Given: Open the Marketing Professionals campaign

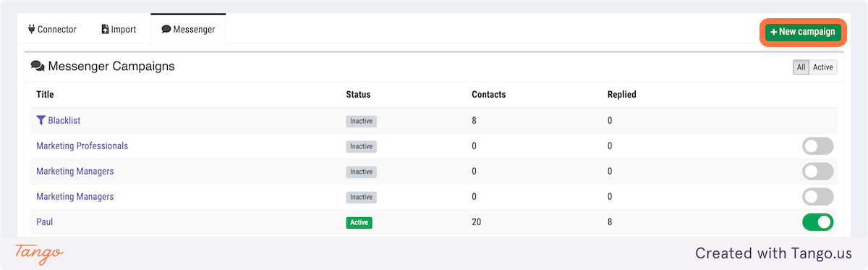Looking at the screenshot, I should coord(82,146).
